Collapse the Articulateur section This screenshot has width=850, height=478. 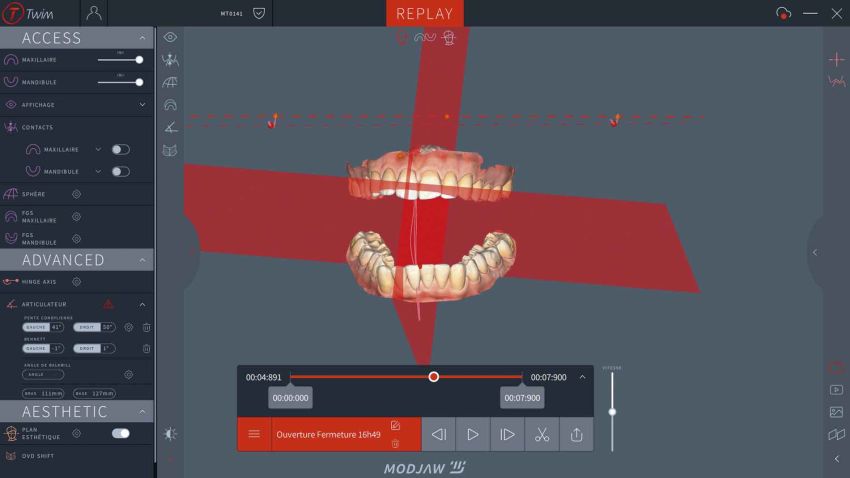[142, 304]
